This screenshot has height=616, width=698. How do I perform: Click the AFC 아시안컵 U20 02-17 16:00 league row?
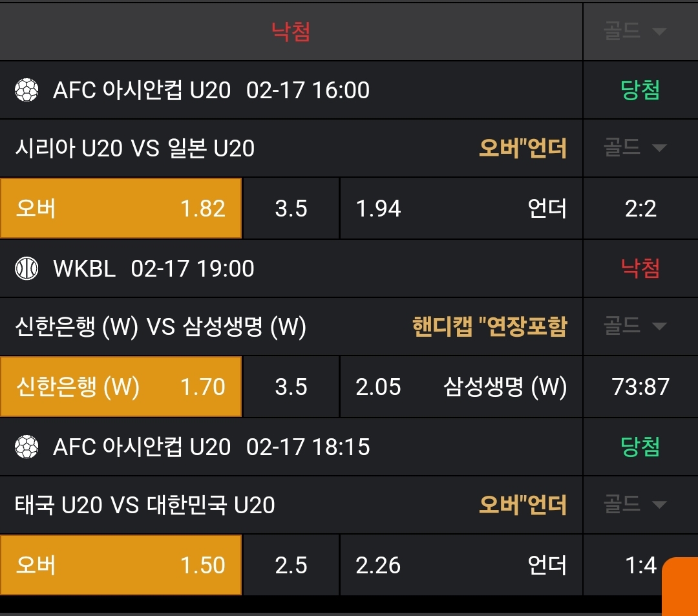point(211,90)
